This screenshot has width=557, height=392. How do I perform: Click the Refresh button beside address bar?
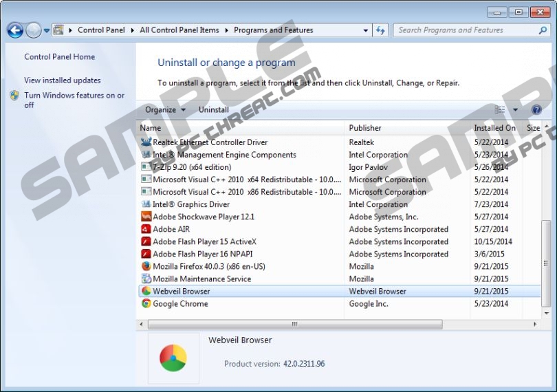click(x=380, y=30)
